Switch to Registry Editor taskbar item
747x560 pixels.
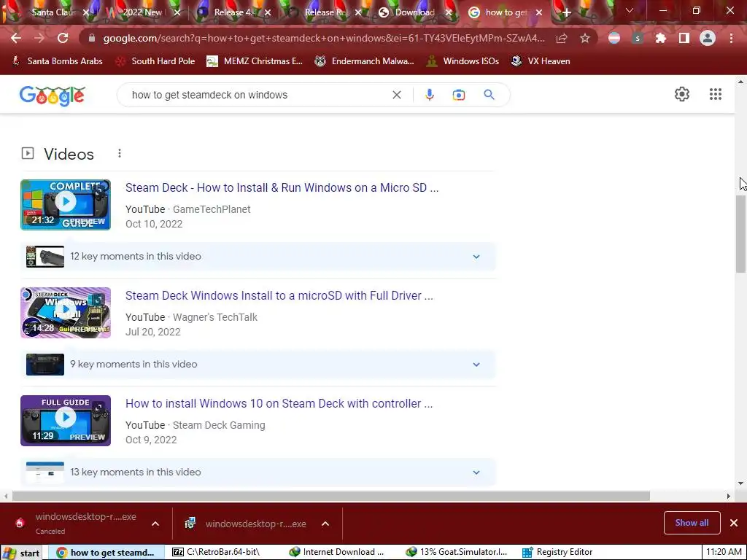(x=557, y=553)
